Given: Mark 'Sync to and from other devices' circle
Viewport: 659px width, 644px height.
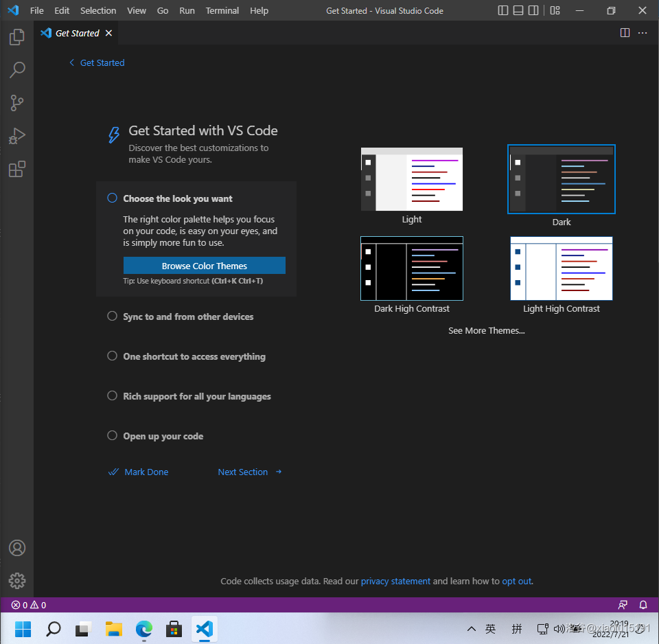Looking at the screenshot, I should click(x=112, y=316).
